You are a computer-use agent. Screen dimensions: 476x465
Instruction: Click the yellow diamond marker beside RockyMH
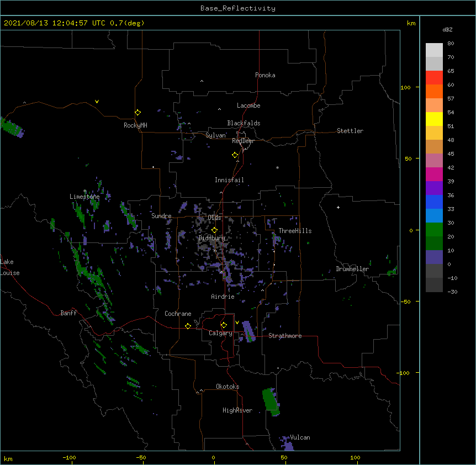click(x=137, y=113)
